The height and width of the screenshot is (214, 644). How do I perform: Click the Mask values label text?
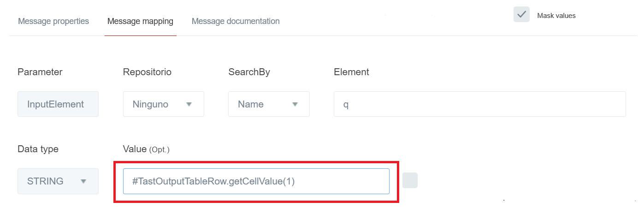tap(556, 16)
